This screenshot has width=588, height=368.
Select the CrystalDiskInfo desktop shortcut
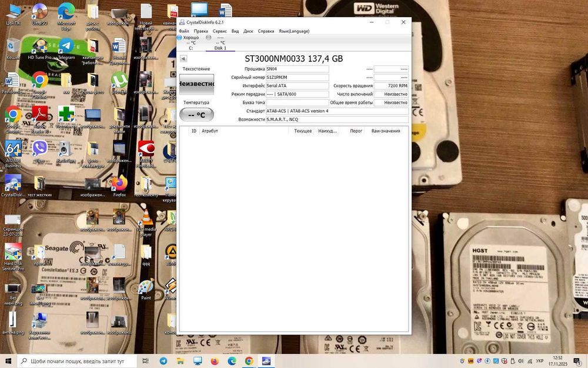pyautogui.click(x=13, y=186)
